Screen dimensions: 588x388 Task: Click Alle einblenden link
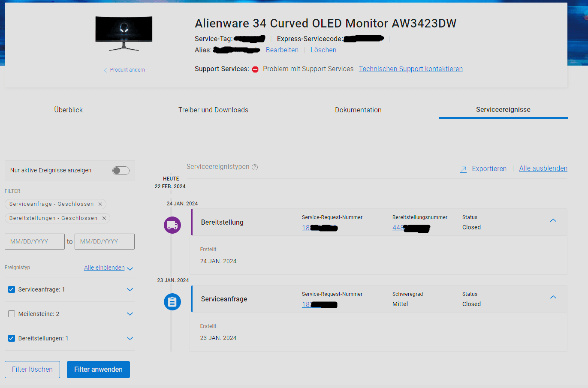point(104,268)
